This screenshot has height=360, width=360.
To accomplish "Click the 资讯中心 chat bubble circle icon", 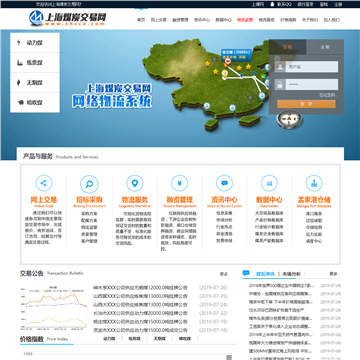I will (x=224, y=183).
